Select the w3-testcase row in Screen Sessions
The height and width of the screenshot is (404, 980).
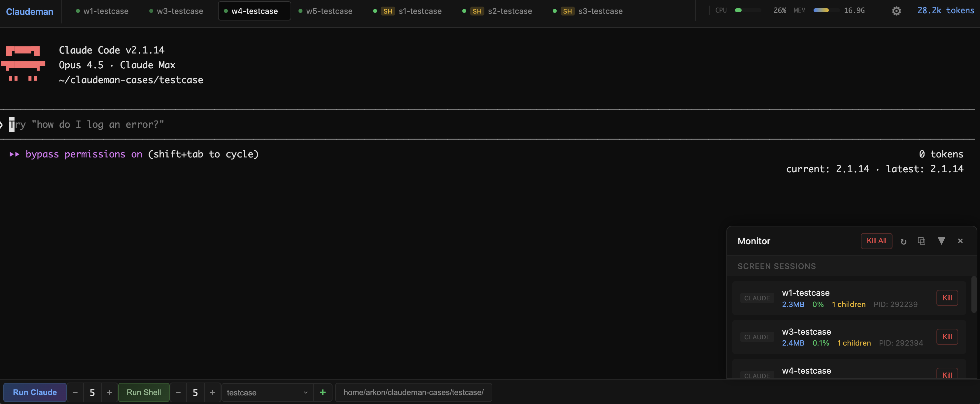tap(849, 337)
